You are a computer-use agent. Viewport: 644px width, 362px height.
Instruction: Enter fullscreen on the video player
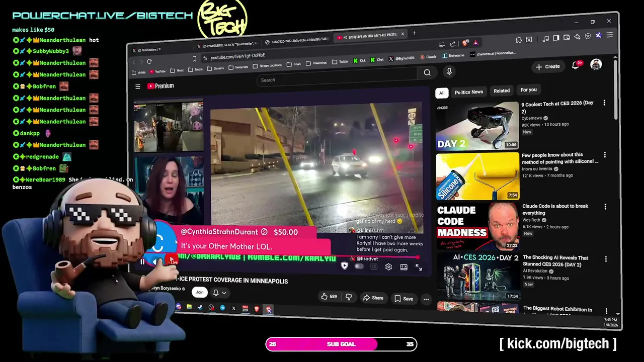tap(419, 267)
